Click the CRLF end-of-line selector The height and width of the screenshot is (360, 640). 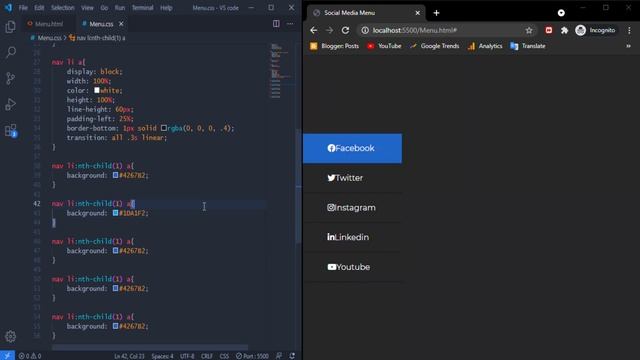pyautogui.click(x=207, y=356)
